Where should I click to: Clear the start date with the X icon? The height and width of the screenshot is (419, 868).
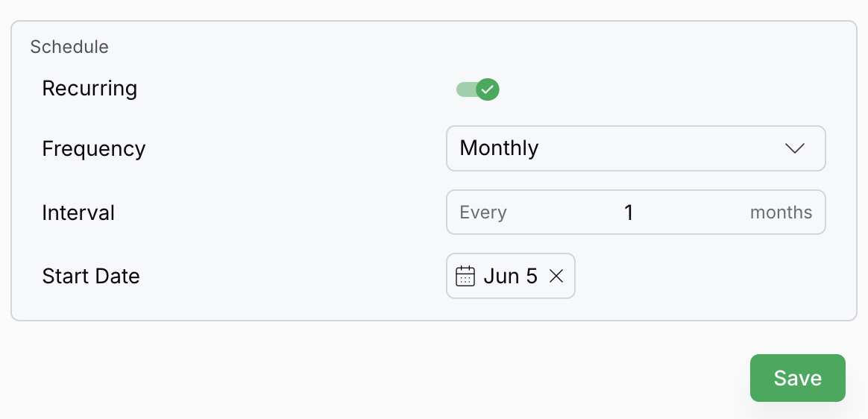point(556,276)
